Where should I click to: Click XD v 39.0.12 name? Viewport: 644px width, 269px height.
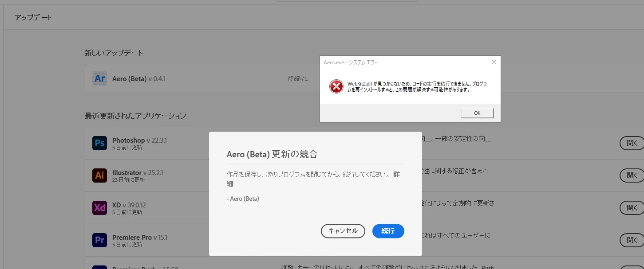tap(129, 205)
